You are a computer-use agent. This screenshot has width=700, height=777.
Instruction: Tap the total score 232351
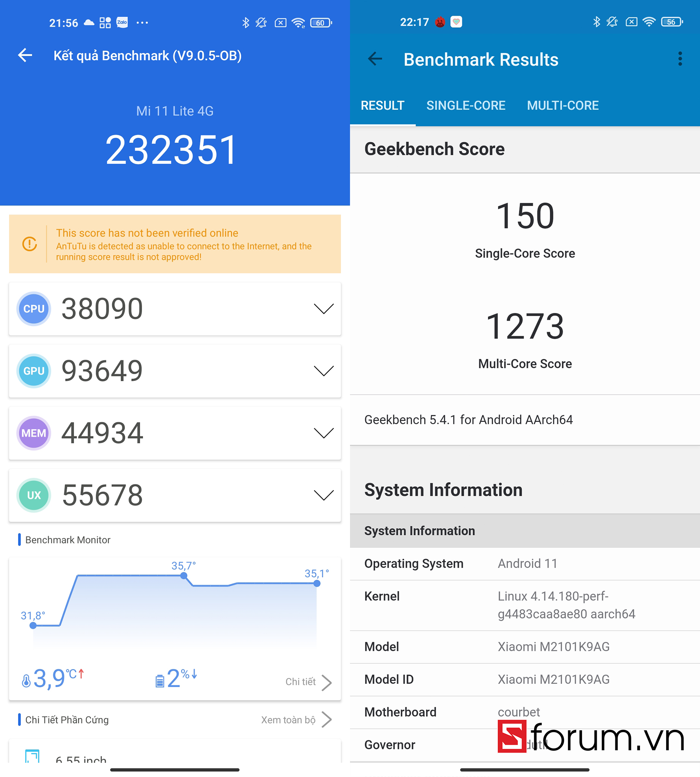[x=171, y=150]
